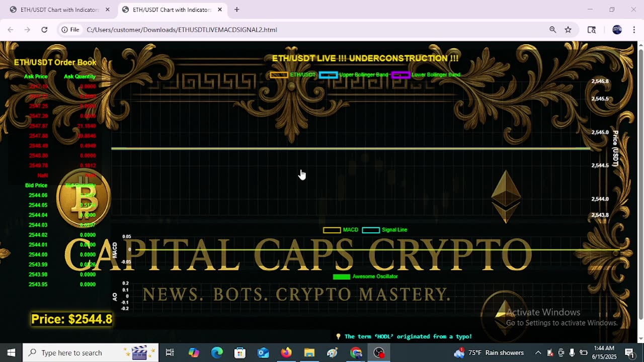Click the scrollbar up arrow
The image size is (644, 362).
point(640,45)
